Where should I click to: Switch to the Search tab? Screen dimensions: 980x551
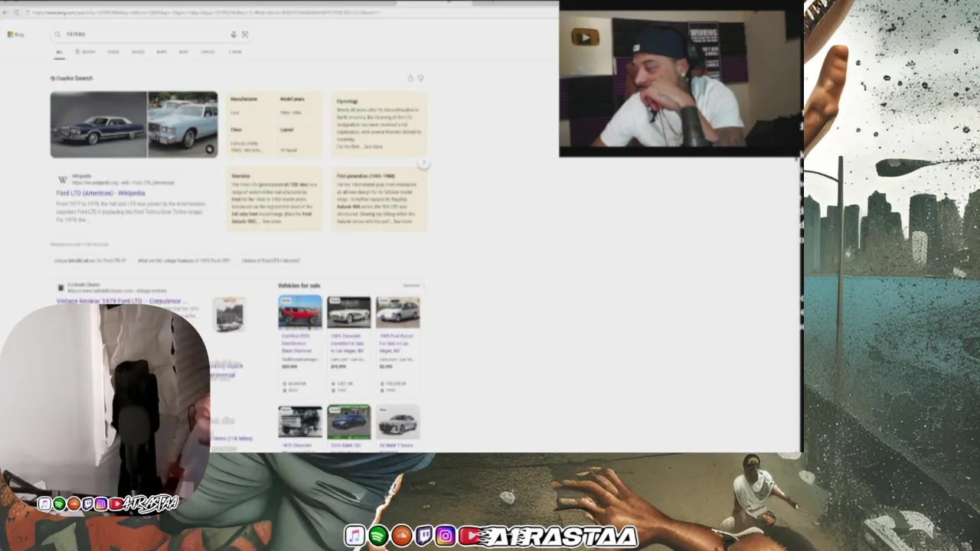86,52
